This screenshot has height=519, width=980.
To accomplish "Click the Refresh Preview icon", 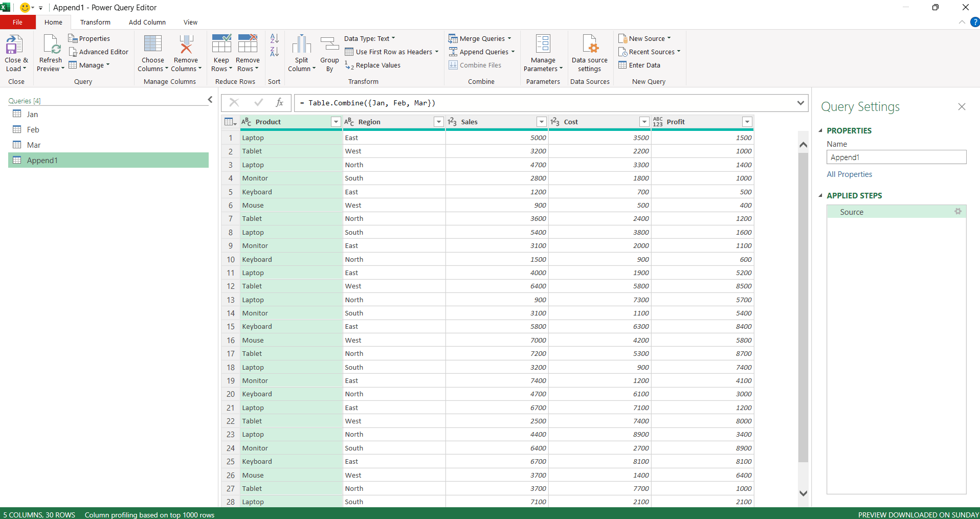I will pyautogui.click(x=52, y=44).
